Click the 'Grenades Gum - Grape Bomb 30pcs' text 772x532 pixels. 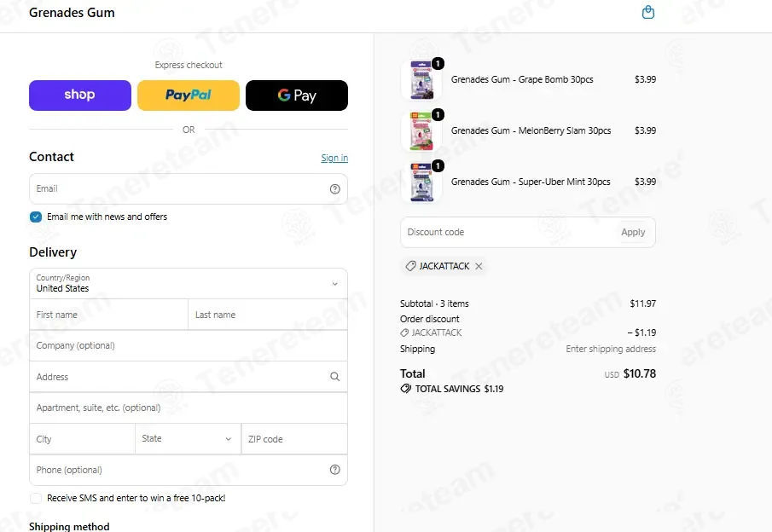click(x=522, y=80)
